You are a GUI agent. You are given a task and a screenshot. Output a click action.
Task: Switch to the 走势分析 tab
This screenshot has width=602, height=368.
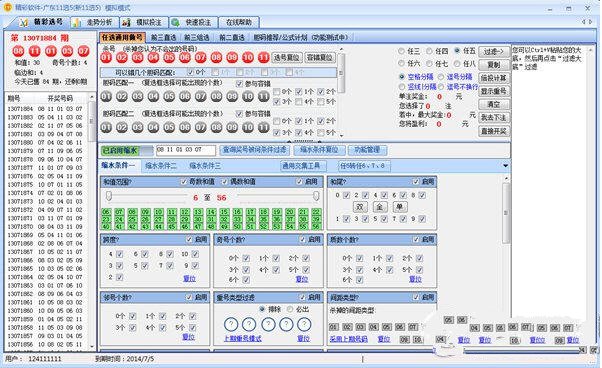94,23
